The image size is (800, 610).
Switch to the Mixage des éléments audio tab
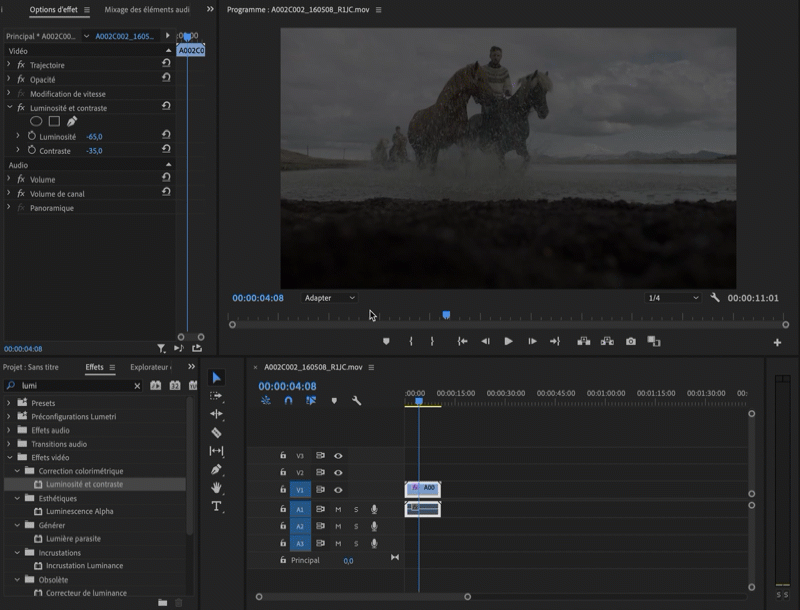(147, 9)
